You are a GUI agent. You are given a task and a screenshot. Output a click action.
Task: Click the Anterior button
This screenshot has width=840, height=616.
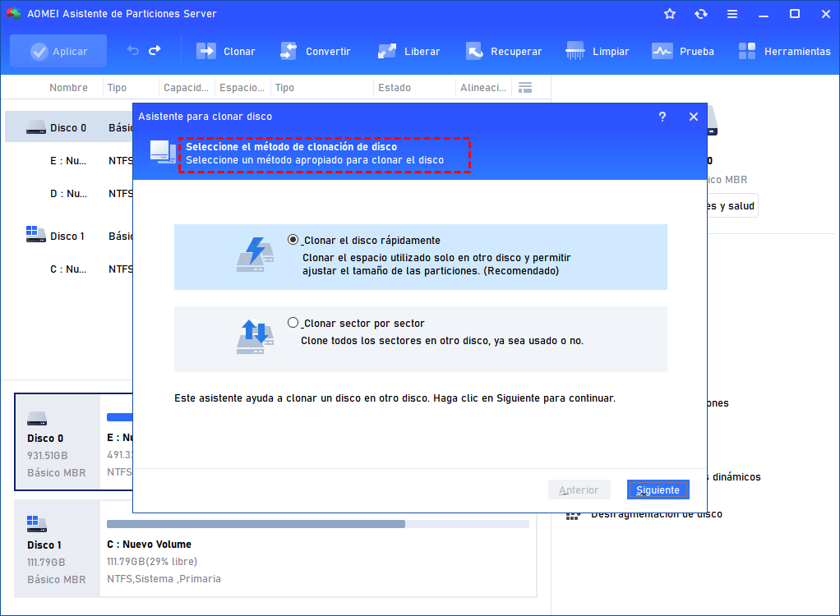579,490
